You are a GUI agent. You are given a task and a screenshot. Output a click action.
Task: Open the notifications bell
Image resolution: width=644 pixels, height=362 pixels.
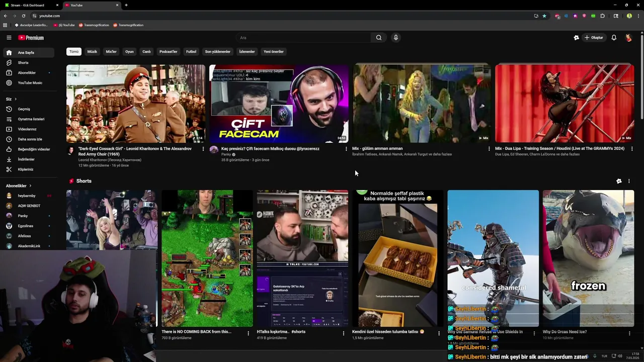pyautogui.click(x=614, y=38)
